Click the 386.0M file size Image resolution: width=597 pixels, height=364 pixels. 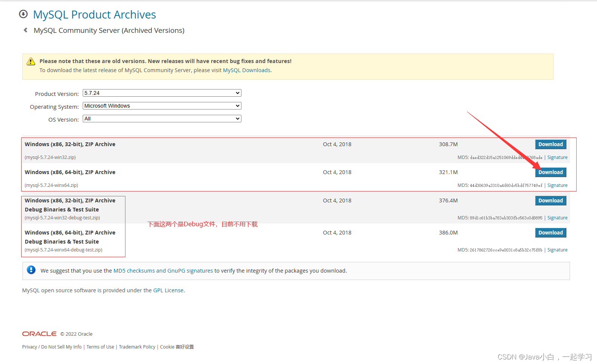click(448, 233)
